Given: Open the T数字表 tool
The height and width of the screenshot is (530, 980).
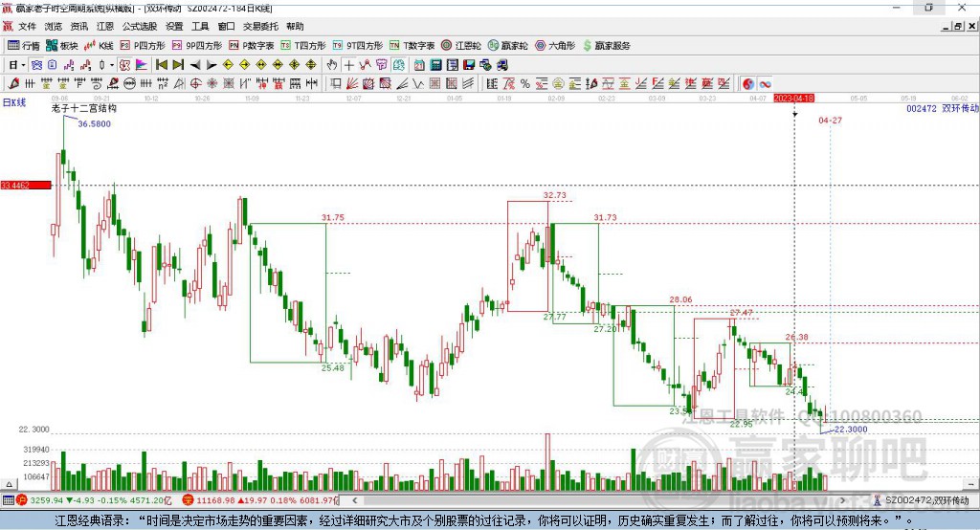Looking at the screenshot, I should [412, 46].
